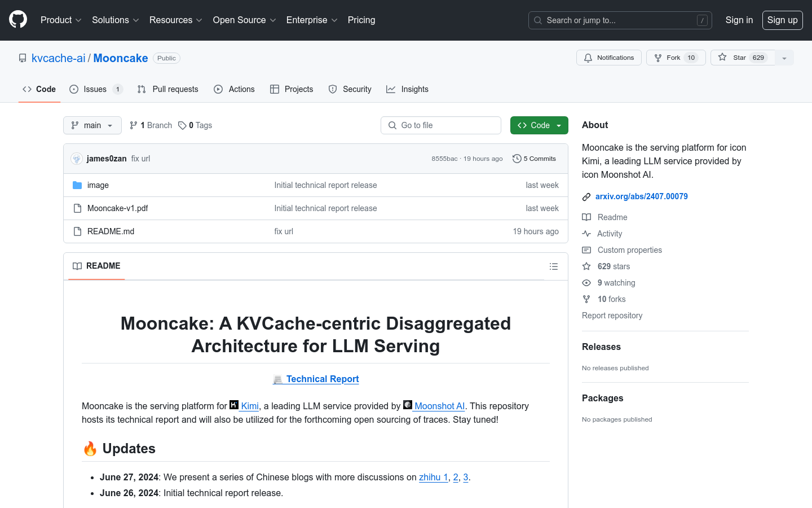Open Activity in About sidebar
This screenshot has width=812, height=508.
click(602, 234)
